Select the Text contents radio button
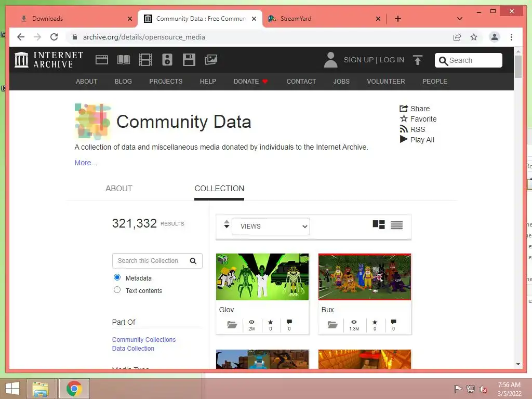Image resolution: width=532 pixels, height=399 pixels. point(117,290)
